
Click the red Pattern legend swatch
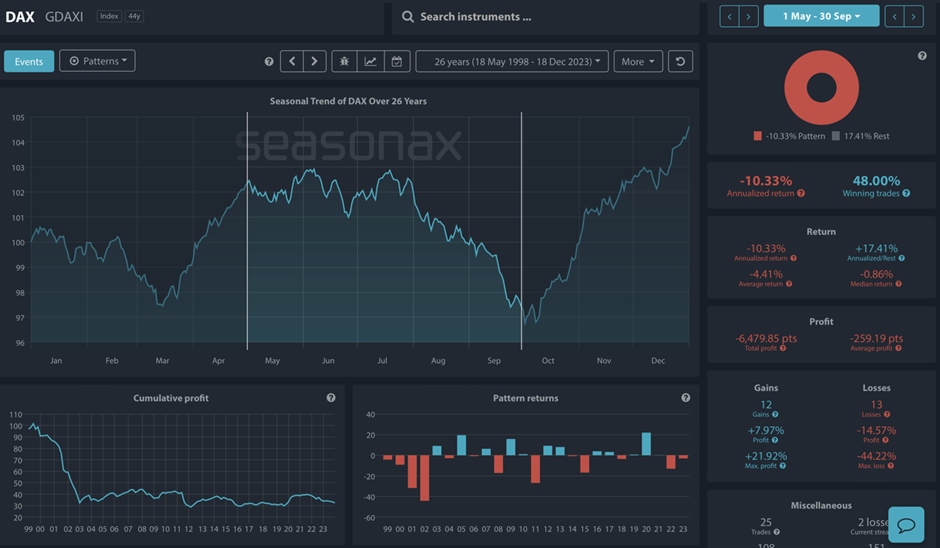758,136
